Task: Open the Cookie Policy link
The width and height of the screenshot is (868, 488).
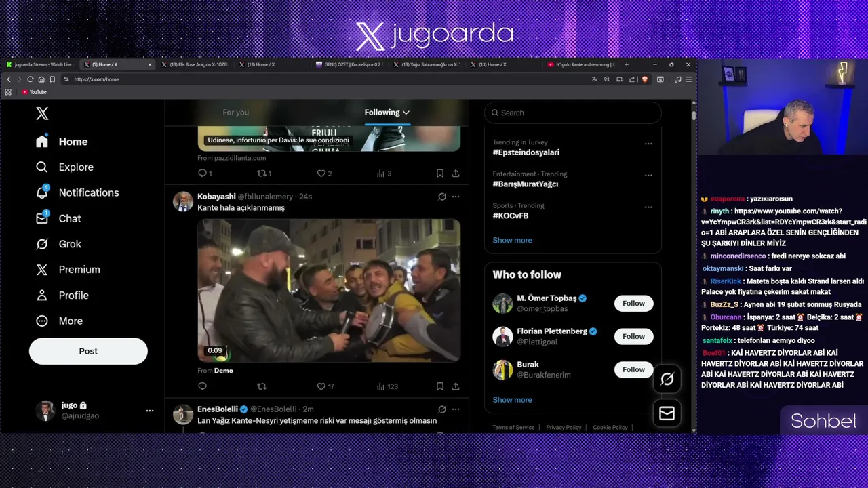Action: pos(610,428)
